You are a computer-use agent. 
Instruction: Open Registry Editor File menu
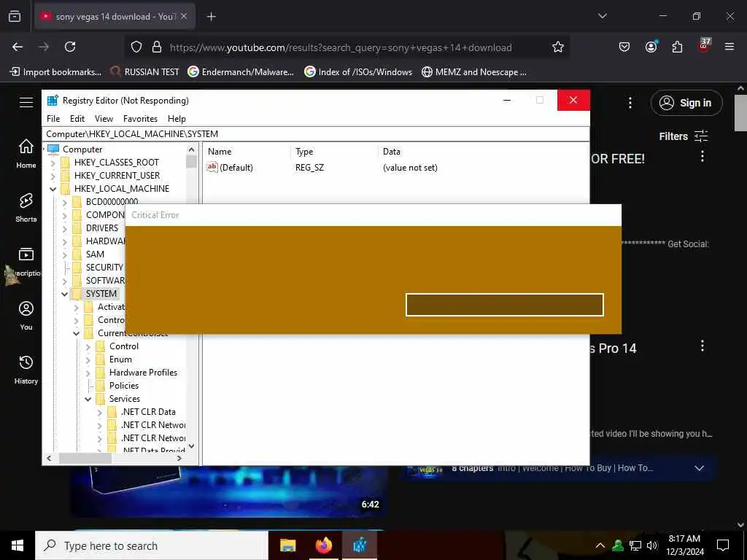53,119
